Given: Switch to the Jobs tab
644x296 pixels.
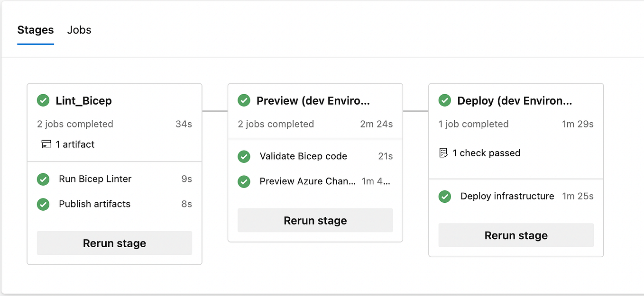Looking at the screenshot, I should click(79, 30).
